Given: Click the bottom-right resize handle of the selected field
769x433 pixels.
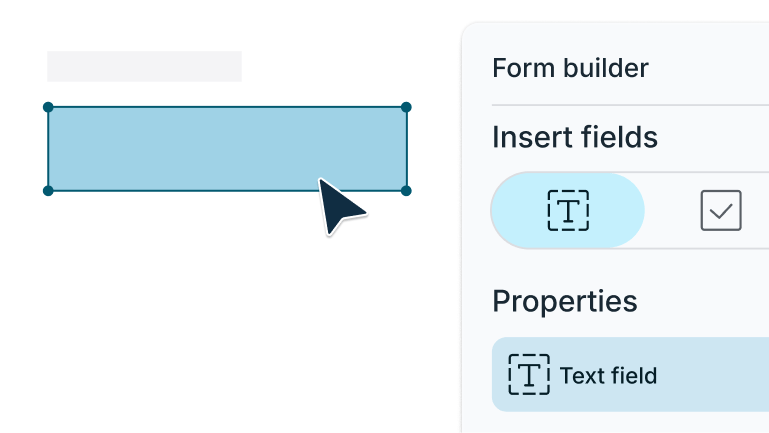Looking at the screenshot, I should coord(406,190).
